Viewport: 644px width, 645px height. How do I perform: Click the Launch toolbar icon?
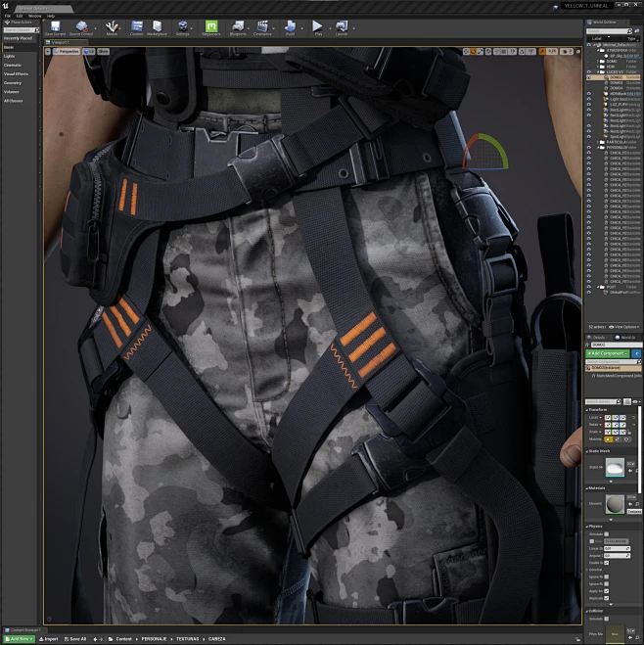342,26
